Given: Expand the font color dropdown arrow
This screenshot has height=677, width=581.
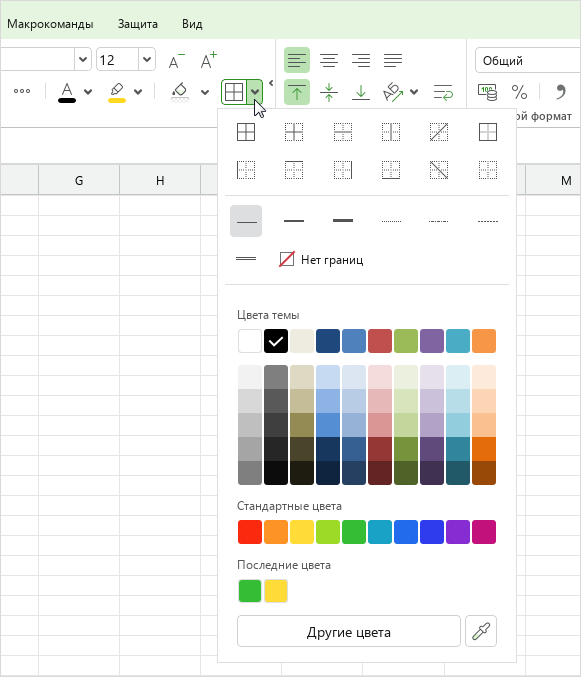Looking at the screenshot, I should pyautogui.click(x=88, y=92).
